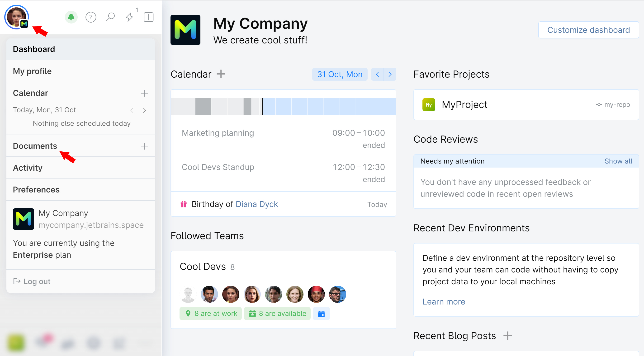This screenshot has width=644, height=356.
Task: Open the lightning bolt quick actions icon
Action: click(129, 17)
